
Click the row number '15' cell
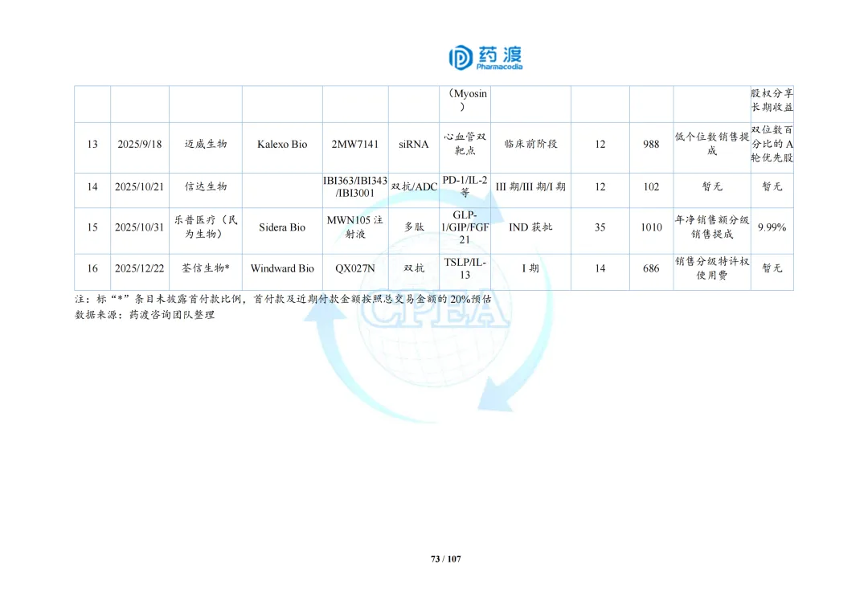tap(92, 231)
